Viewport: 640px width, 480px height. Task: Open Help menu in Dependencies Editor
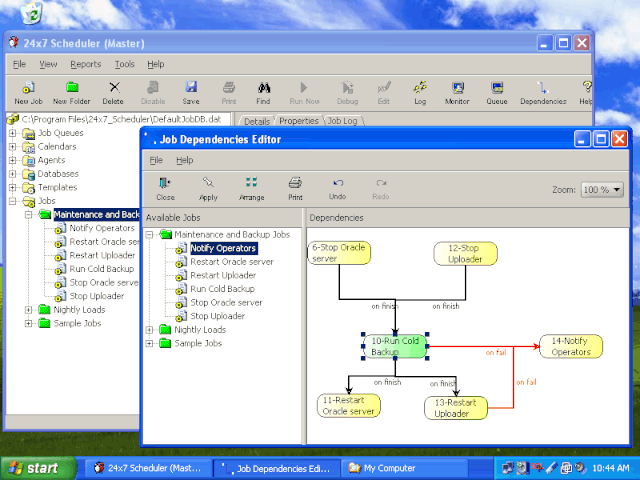coord(184,160)
